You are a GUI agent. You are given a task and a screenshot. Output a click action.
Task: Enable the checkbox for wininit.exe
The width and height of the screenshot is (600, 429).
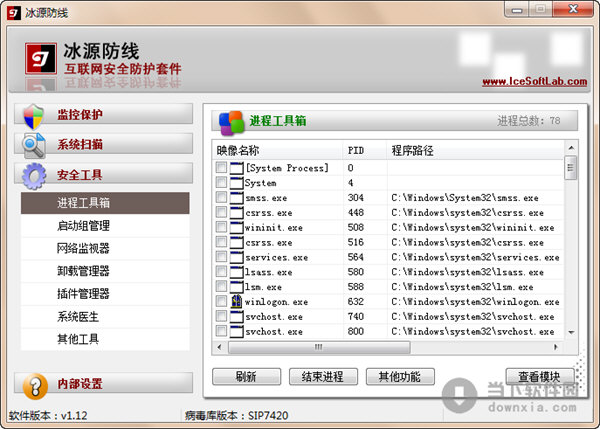[221, 228]
